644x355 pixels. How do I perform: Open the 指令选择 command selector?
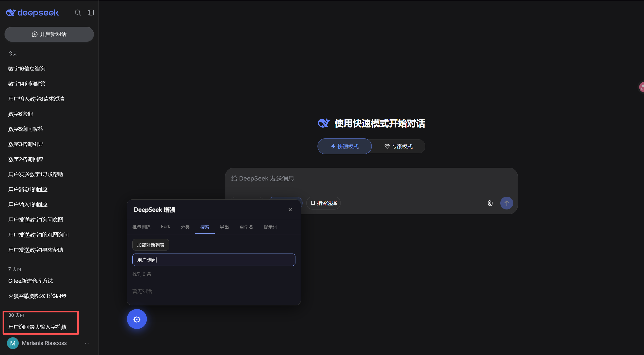[x=324, y=203]
